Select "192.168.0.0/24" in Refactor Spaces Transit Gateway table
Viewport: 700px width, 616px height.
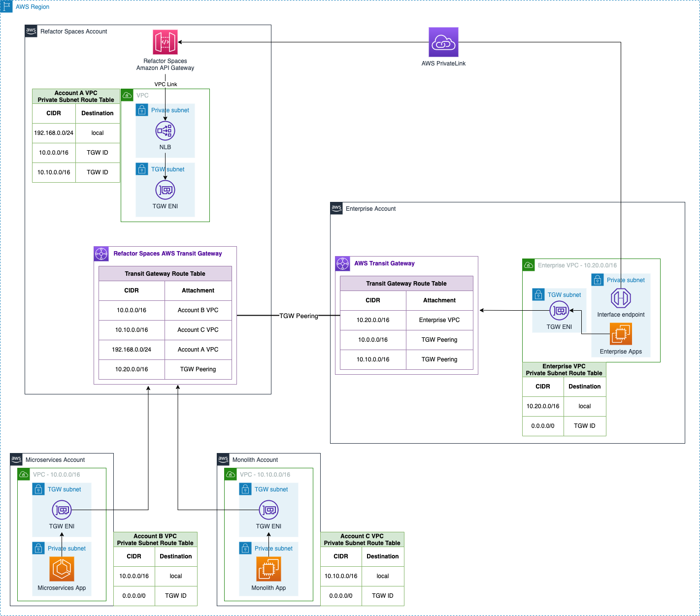point(132,350)
